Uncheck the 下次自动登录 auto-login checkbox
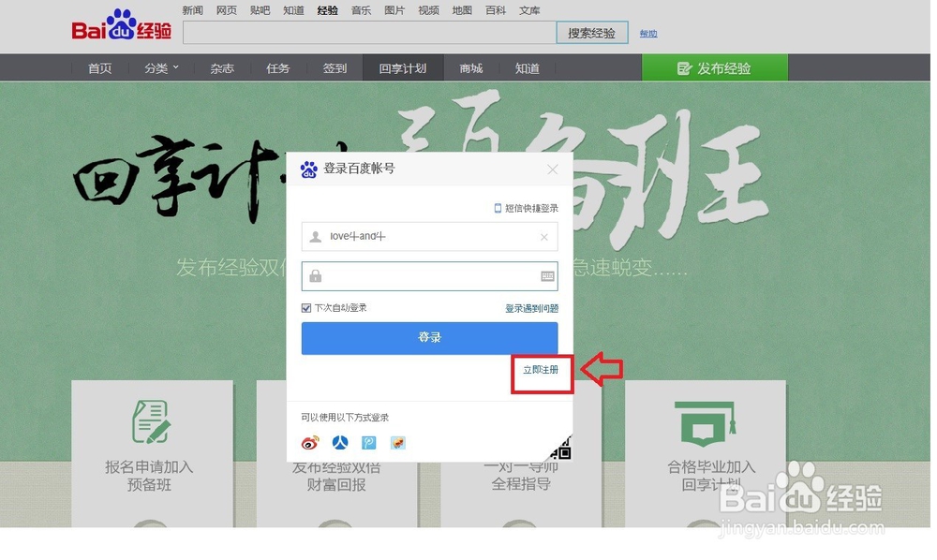 coord(305,307)
